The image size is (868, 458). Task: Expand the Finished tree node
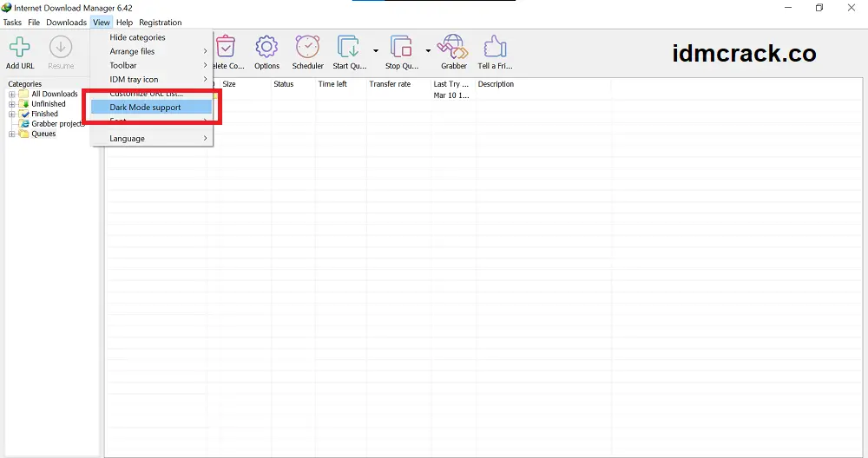coord(11,114)
